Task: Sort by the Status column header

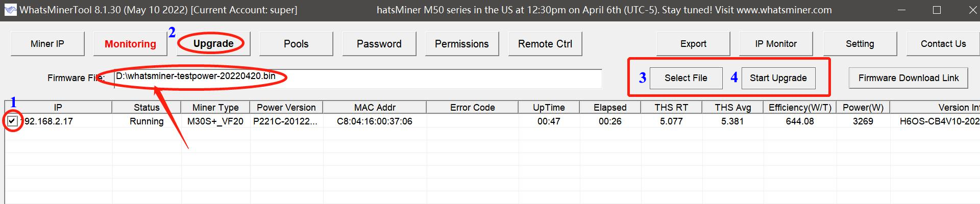Action: click(146, 107)
